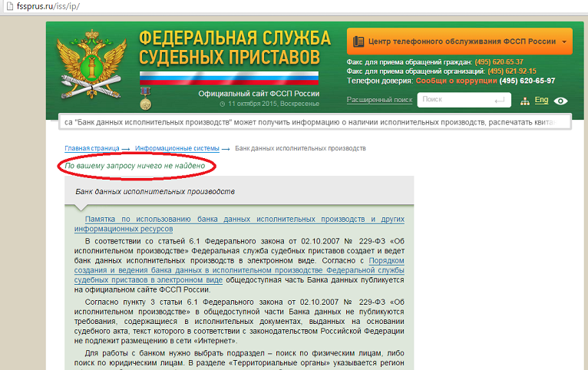Toggle the visually impaired eye icon
588x370 pixels.
click(x=560, y=101)
